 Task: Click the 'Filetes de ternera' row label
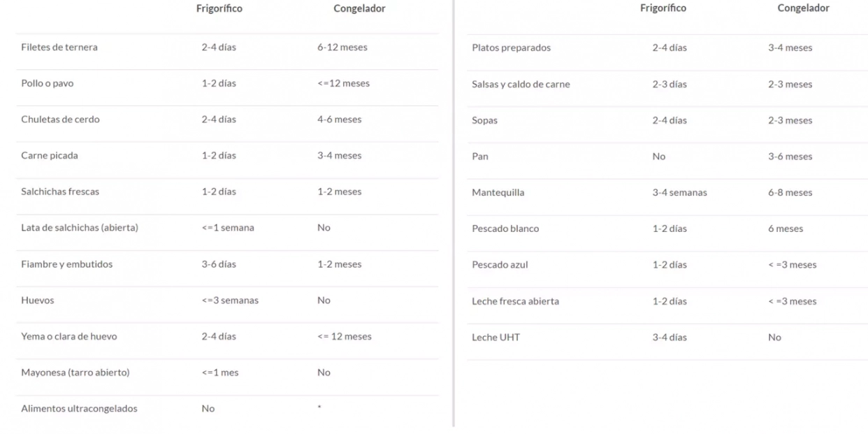(x=59, y=48)
